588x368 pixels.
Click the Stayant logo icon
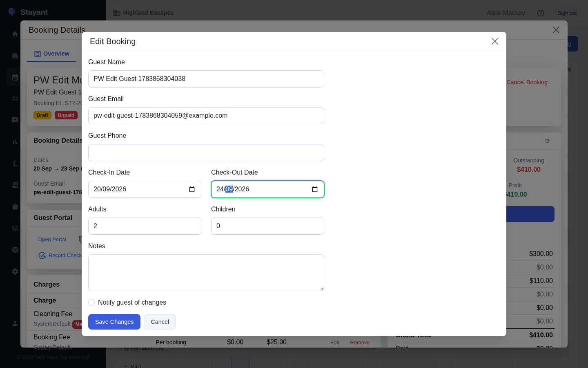11,12
